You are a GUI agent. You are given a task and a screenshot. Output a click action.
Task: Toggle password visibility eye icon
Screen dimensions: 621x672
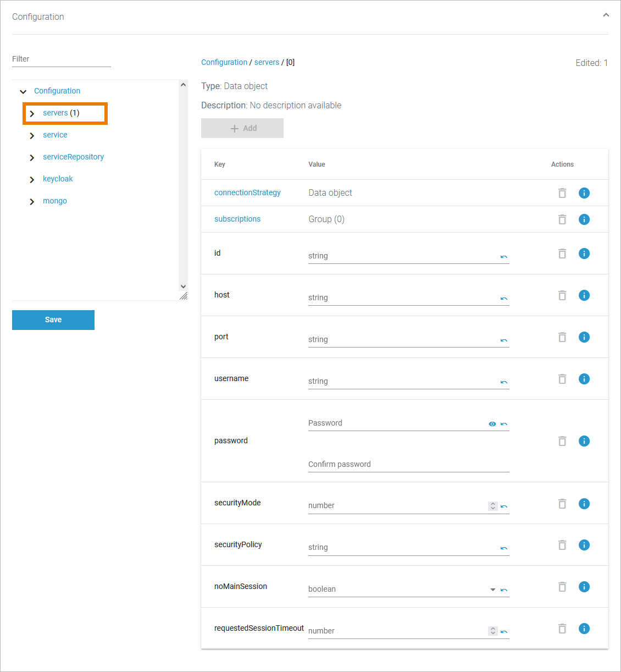coord(492,424)
